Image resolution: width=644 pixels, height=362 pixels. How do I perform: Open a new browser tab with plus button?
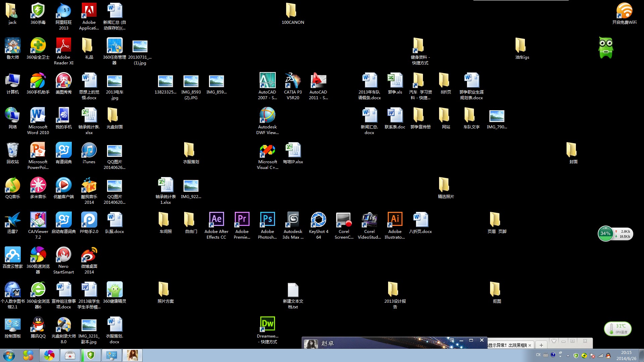click(541, 345)
